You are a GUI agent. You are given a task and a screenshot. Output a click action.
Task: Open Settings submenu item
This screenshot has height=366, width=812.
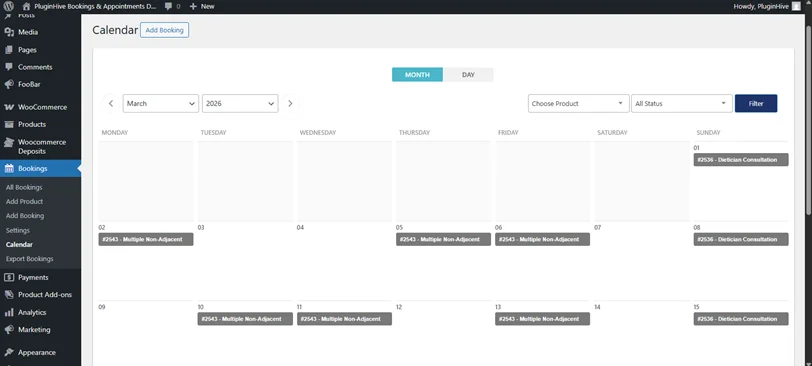click(x=18, y=230)
